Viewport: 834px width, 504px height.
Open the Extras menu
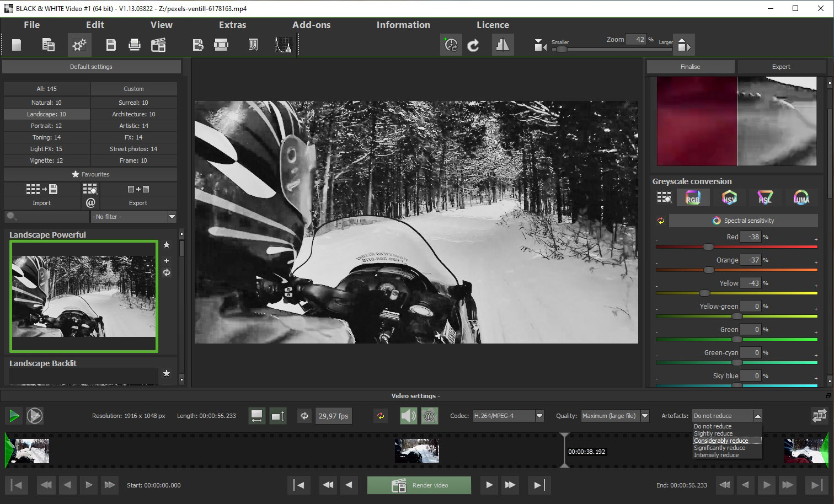coord(232,25)
